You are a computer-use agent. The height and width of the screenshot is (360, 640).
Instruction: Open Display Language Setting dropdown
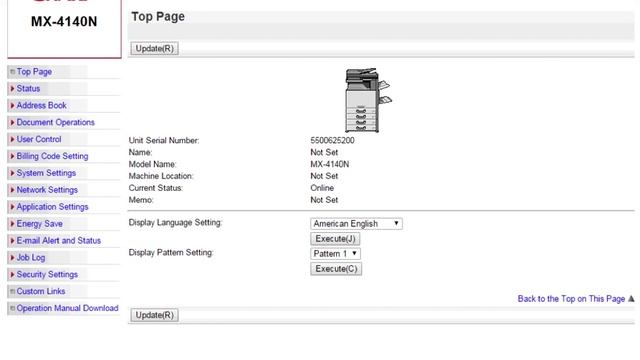click(356, 224)
